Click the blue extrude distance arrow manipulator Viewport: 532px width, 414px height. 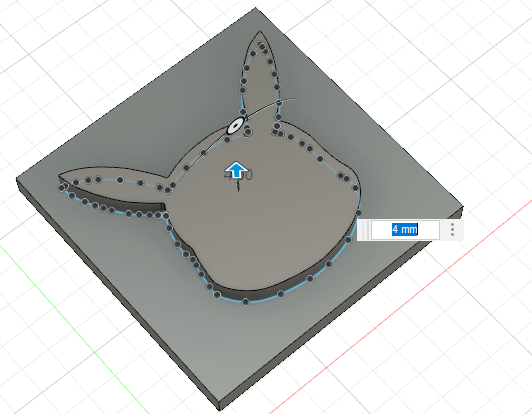click(x=237, y=170)
